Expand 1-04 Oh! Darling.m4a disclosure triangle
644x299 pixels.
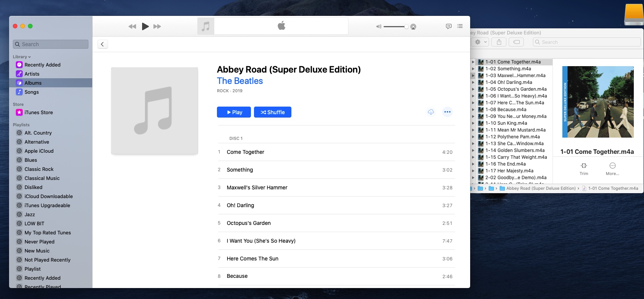coord(473,82)
